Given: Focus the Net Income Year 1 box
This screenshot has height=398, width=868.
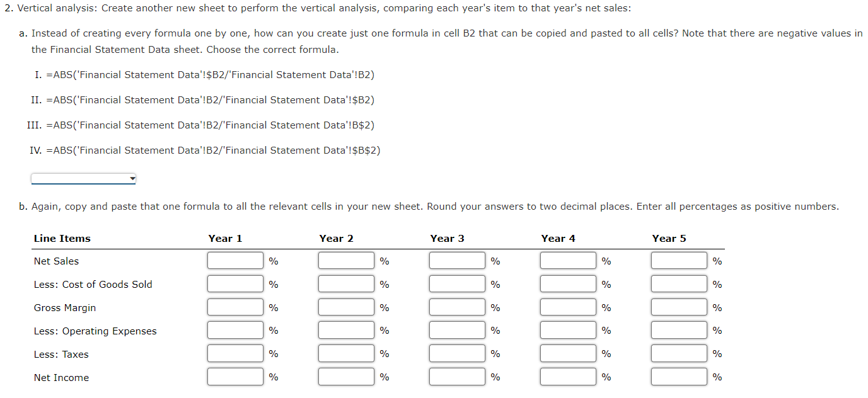Looking at the screenshot, I should pos(236,377).
